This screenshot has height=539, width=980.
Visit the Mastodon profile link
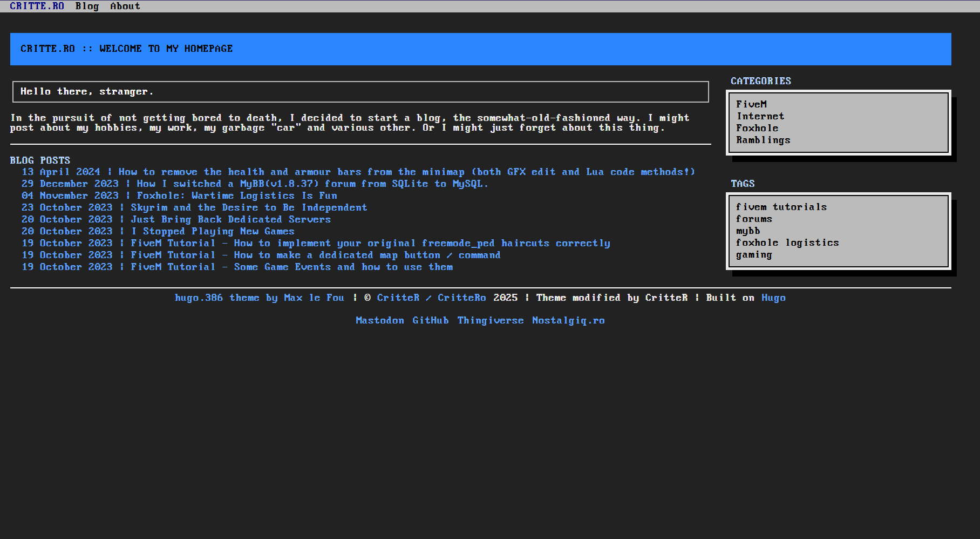(380, 320)
